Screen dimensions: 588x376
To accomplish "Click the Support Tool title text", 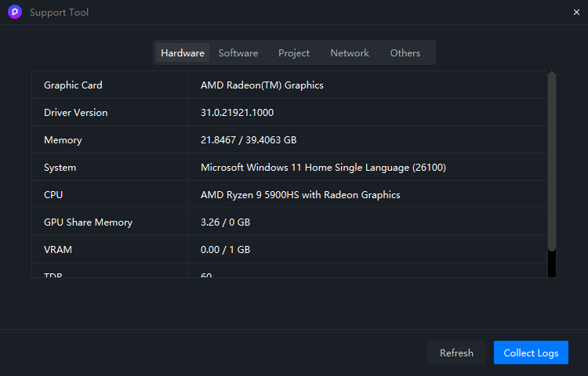I will [x=60, y=13].
